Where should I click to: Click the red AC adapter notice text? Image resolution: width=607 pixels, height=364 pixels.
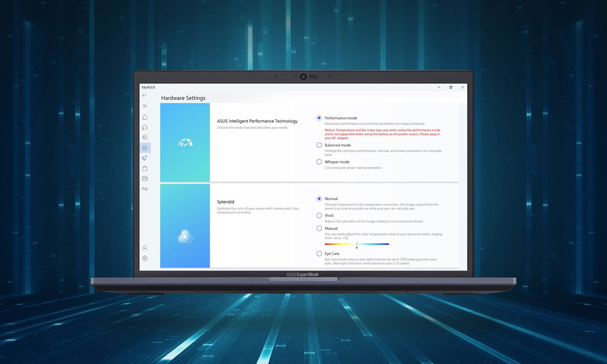click(382, 134)
